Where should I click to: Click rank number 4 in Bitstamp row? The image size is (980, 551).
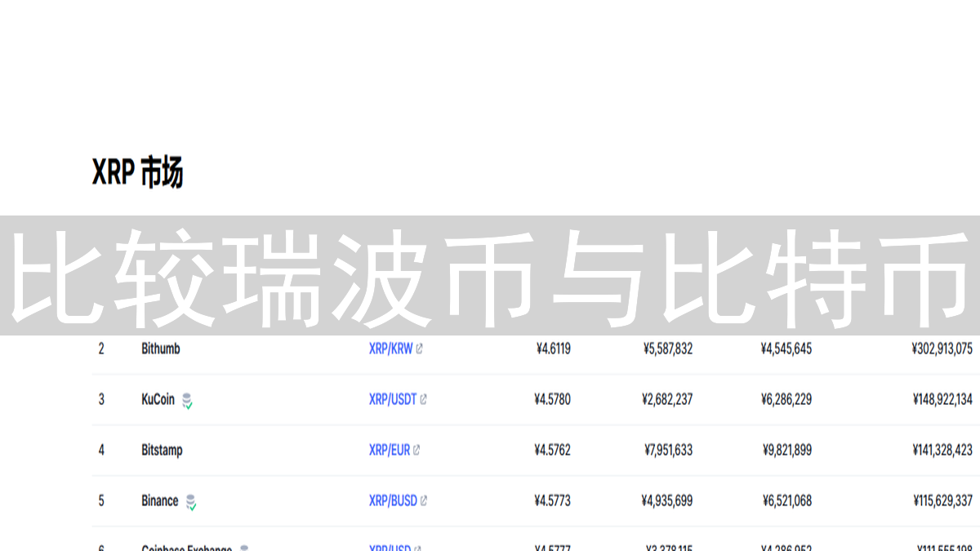click(x=101, y=450)
